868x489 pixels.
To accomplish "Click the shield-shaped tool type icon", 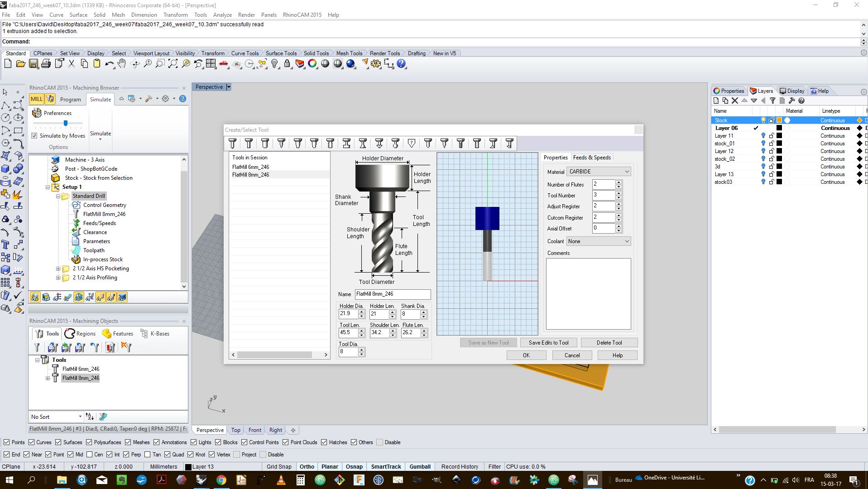I will coord(412,144).
